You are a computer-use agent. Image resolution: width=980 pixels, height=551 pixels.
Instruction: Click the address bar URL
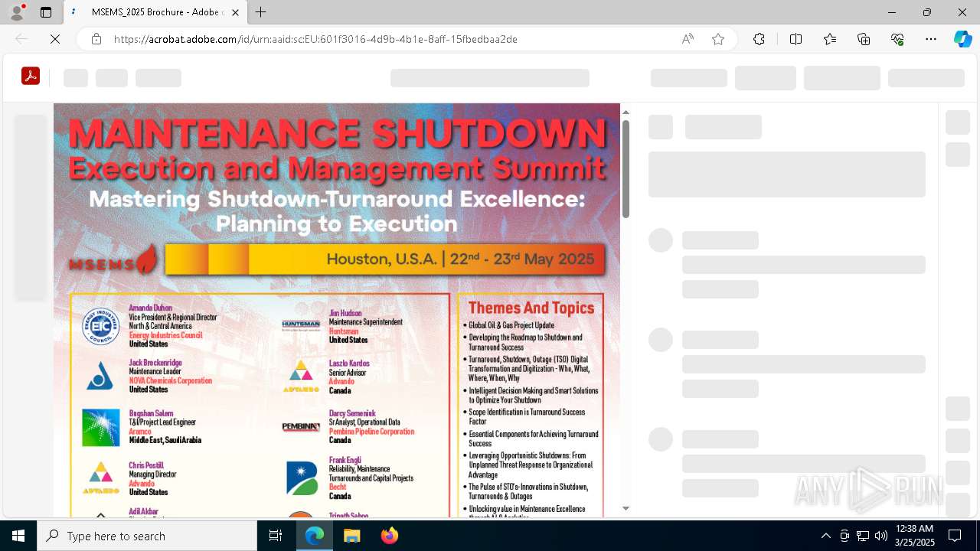tap(315, 39)
